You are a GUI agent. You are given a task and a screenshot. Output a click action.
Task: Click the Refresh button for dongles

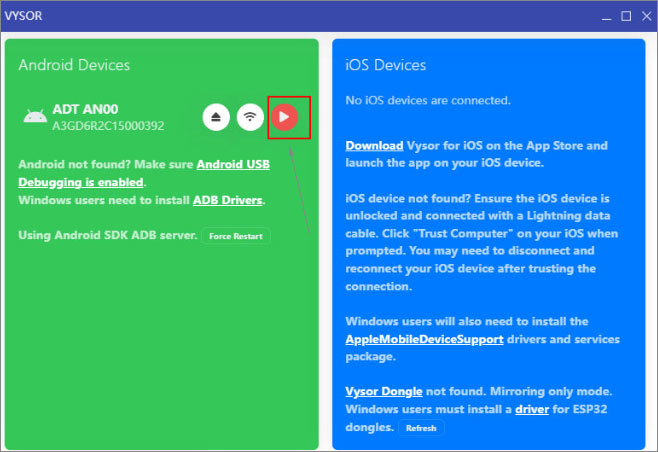421,428
